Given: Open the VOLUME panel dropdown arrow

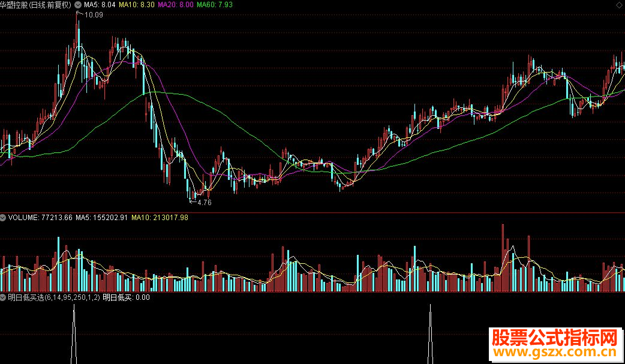Looking at the screenshot, I should [x=3, y=218].
